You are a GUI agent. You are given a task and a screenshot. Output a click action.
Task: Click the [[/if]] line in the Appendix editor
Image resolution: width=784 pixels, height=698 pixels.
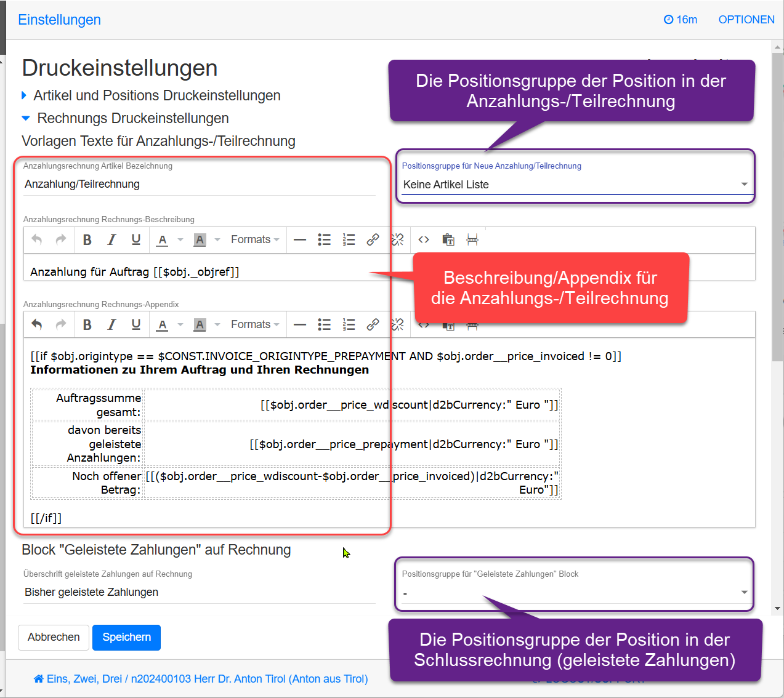click(46, 518)
